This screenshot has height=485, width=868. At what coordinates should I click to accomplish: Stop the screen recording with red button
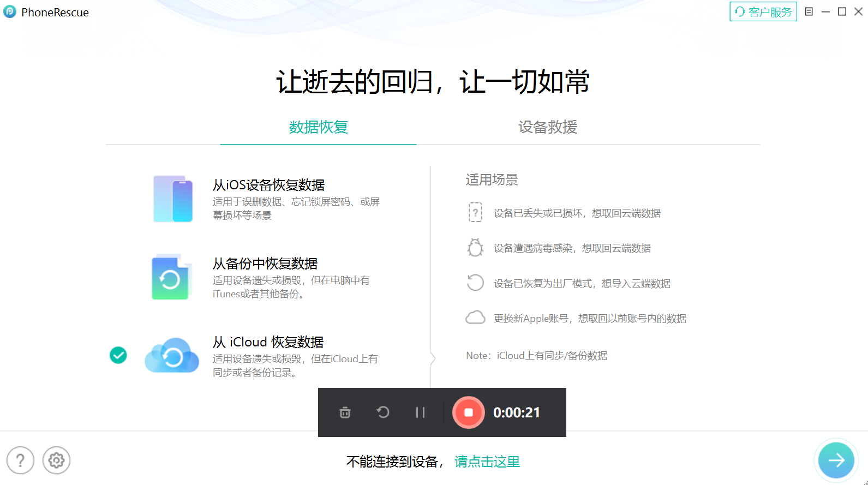[x=469, y=412]
